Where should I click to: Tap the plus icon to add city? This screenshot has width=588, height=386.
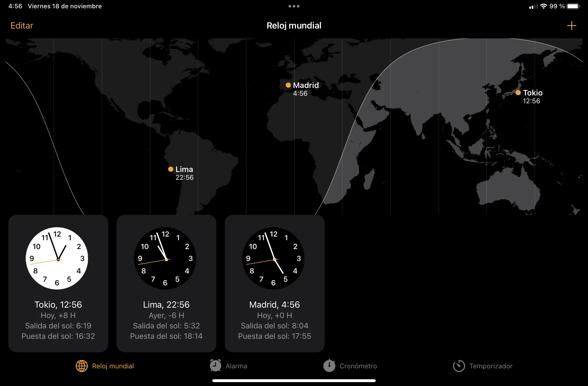(x=571, y=26)
